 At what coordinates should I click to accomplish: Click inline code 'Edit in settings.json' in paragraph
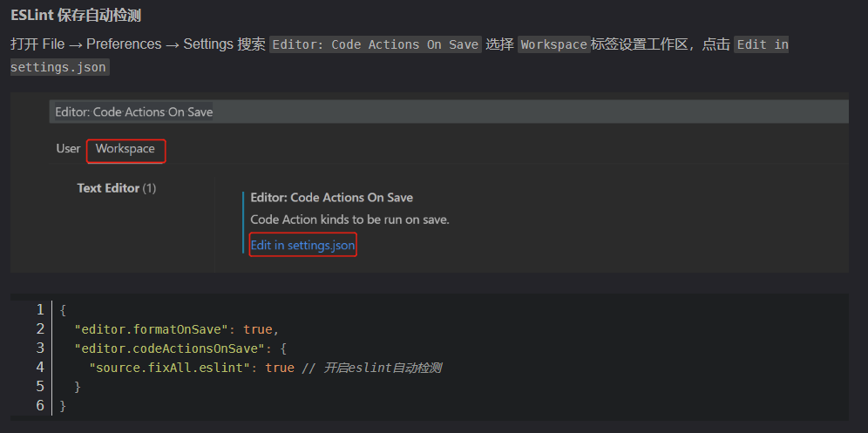pyautogui.click(x=763, y=44)
